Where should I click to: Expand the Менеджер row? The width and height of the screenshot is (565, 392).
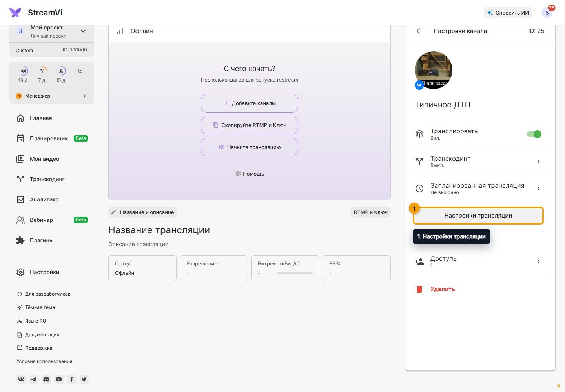[52, 96]
